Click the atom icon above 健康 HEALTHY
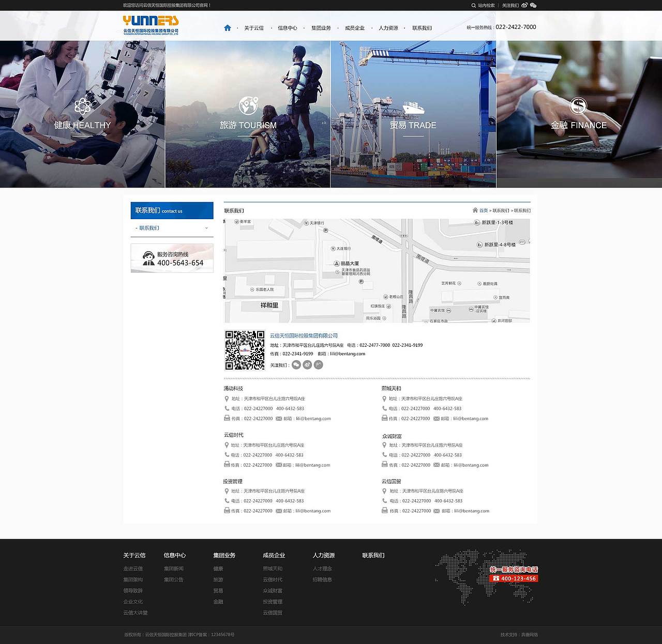Image resolution: width=662 pixels, height=644 pixels. 83,106
